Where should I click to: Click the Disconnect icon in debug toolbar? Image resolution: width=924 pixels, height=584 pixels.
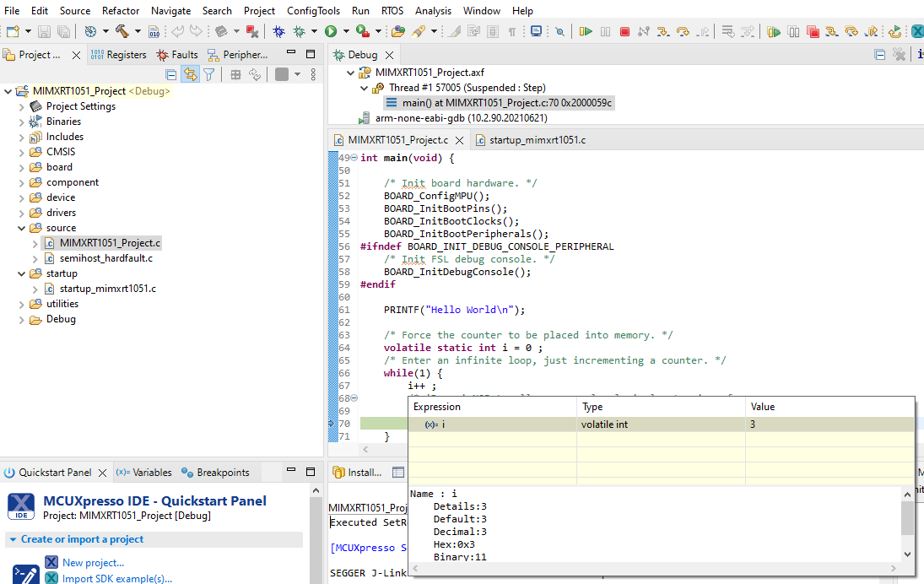(644, 31)
